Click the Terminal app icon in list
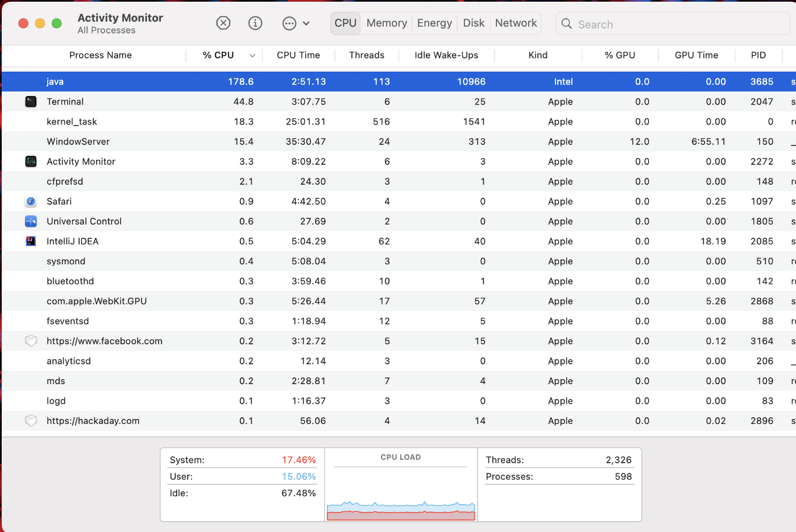This screenshot has width=796, height=532. click(x=31, y=102)
